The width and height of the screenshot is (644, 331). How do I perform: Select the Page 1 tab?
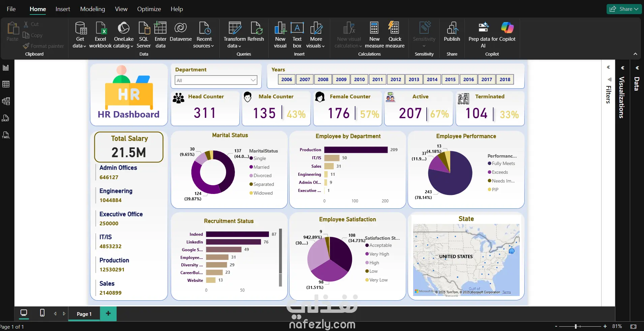[x=84, y=314]
